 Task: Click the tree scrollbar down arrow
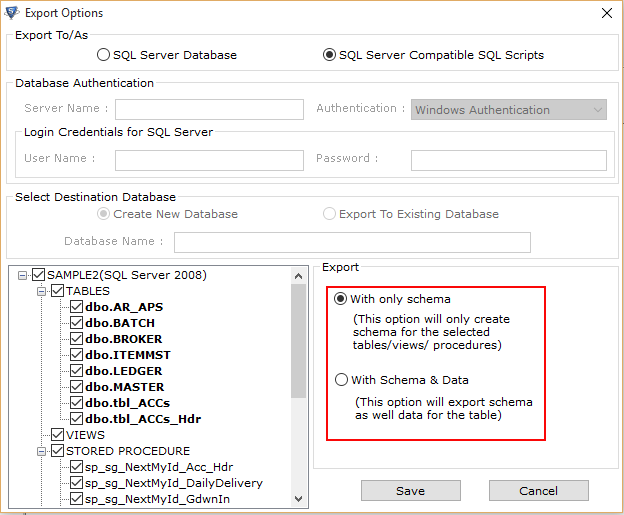(x=298, y=498)
